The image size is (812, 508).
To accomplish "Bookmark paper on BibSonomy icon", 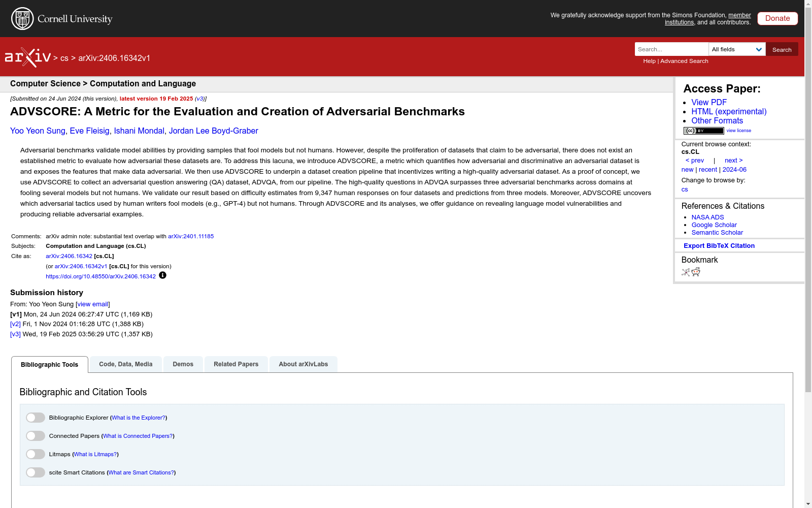I will [x=686, y=272].
